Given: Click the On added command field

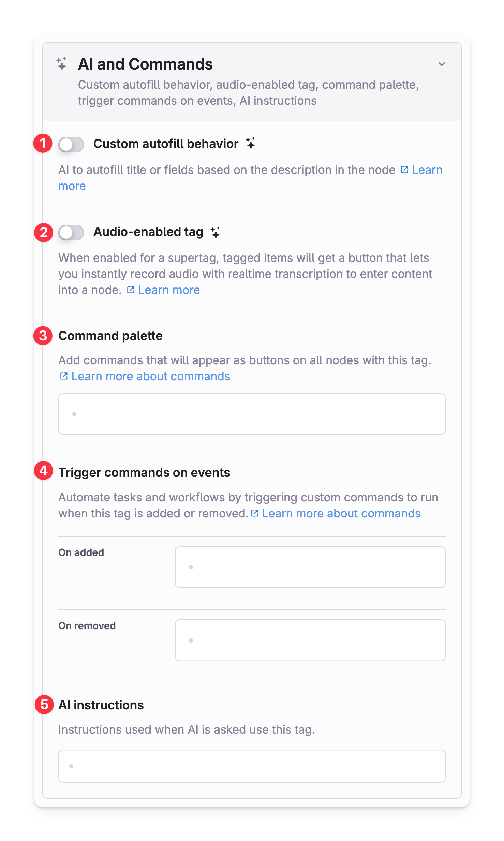Looking at the screenshot, I should tap(310, 567).
